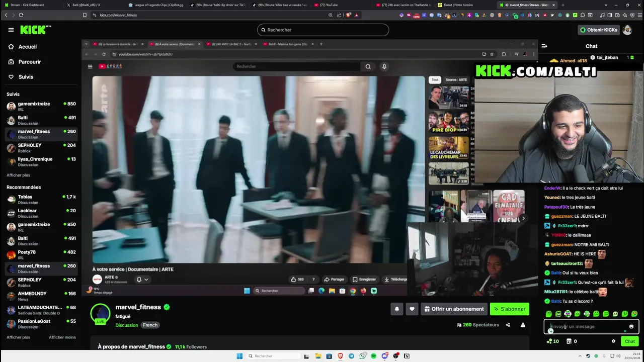Open gamemixtreize channel in Suivis list

pyautogui.click(x=41, y=106)
